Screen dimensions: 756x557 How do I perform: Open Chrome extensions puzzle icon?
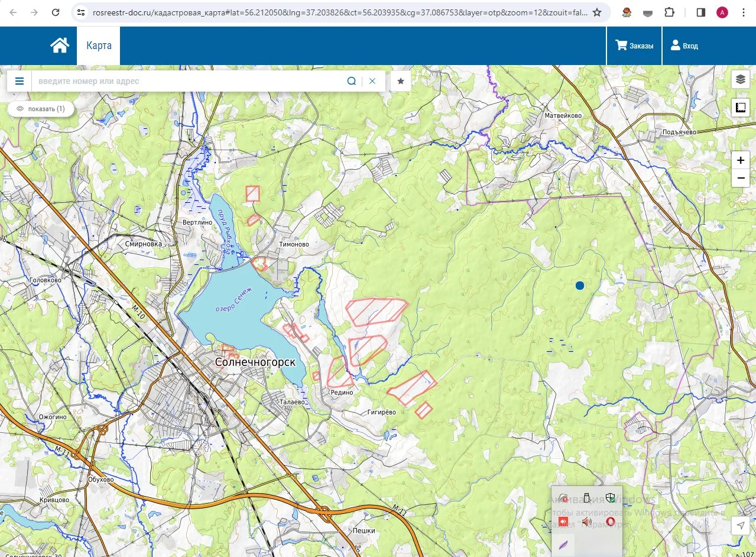[669, 12]
